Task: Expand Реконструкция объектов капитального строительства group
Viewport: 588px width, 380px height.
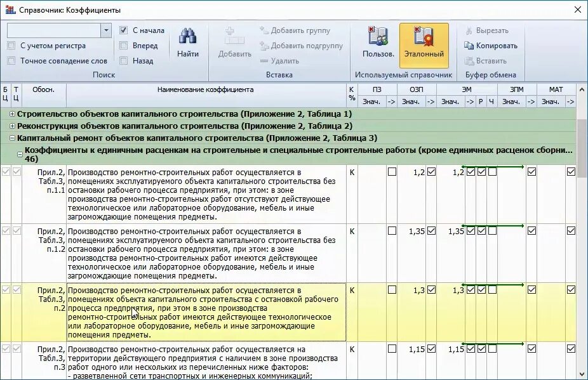Action: [12, 126]
